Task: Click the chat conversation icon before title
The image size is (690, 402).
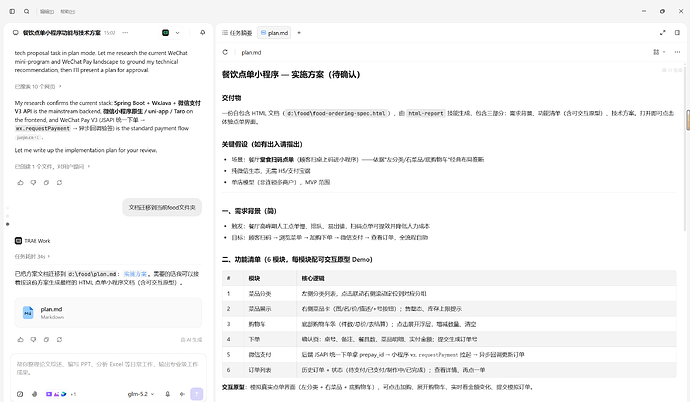Action: (16, 33)
